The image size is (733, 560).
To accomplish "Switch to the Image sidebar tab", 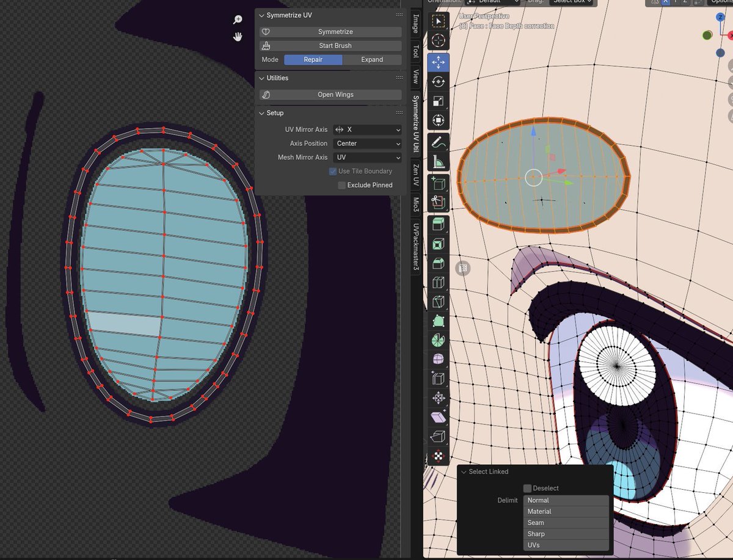I will (416, 24).
